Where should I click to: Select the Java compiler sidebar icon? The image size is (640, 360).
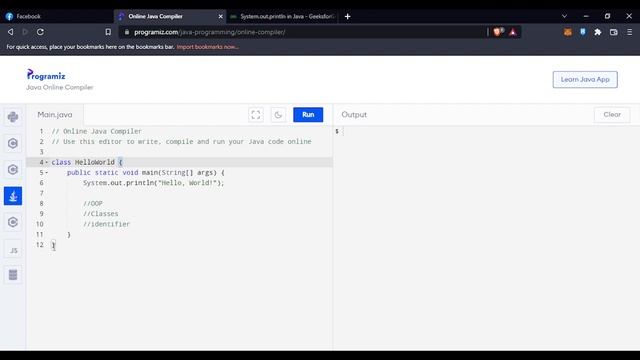point(13,196)
